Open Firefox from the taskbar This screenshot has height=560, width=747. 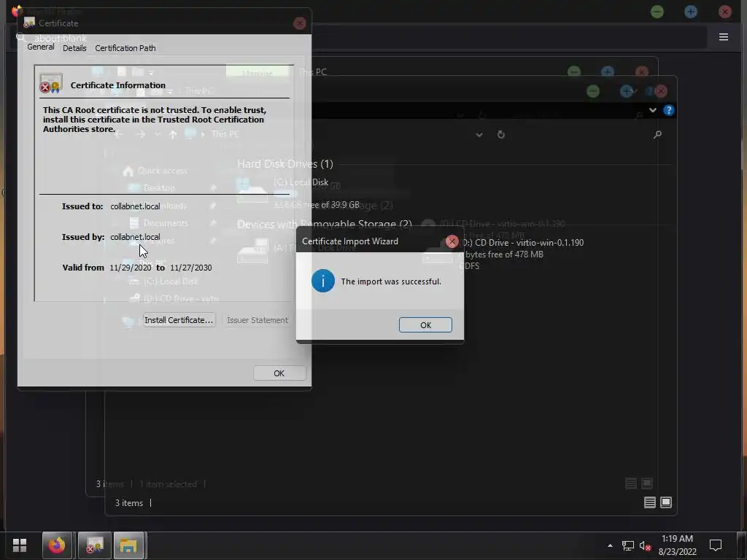57,545
